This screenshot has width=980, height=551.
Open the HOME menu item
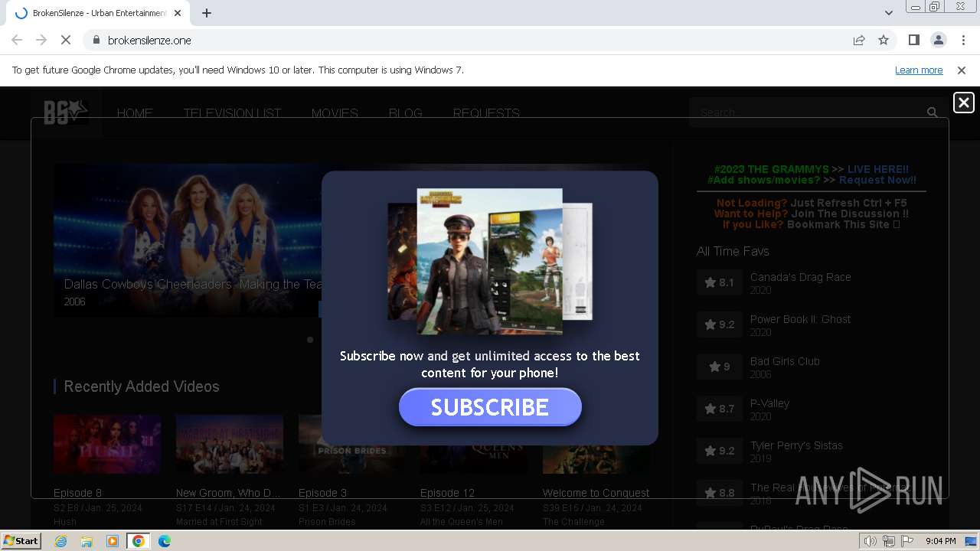tap(135, 113)
